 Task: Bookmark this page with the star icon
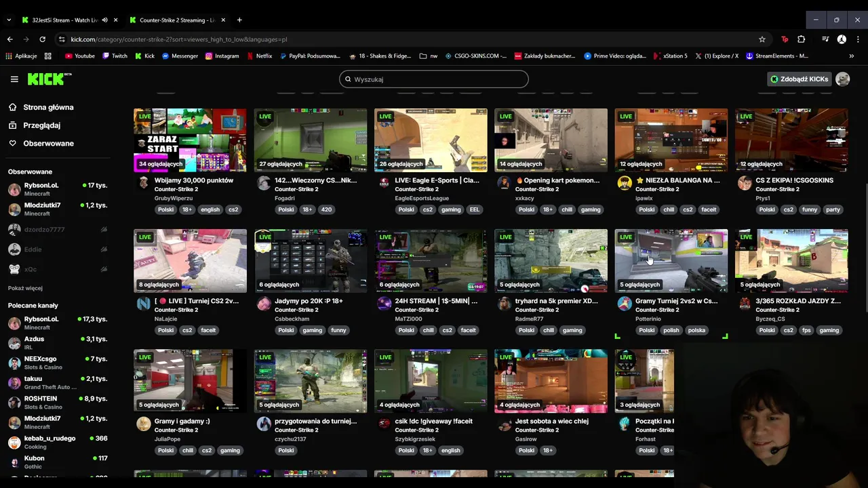point(762,39)
